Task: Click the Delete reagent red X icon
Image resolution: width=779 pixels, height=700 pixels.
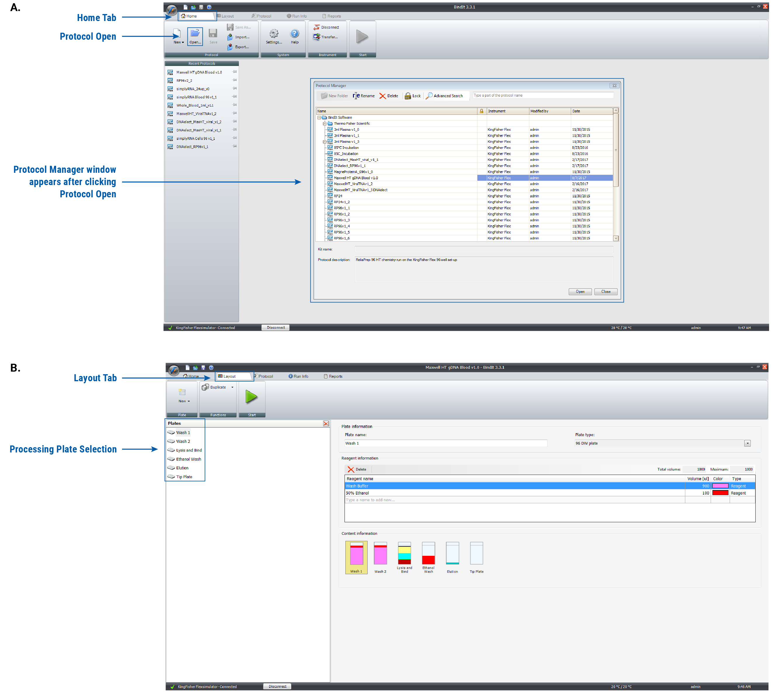Action: tap(350, 469)
